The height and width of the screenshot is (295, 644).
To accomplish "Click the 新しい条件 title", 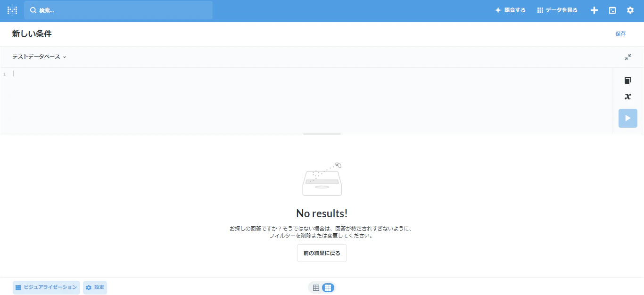I will (32, 34).
